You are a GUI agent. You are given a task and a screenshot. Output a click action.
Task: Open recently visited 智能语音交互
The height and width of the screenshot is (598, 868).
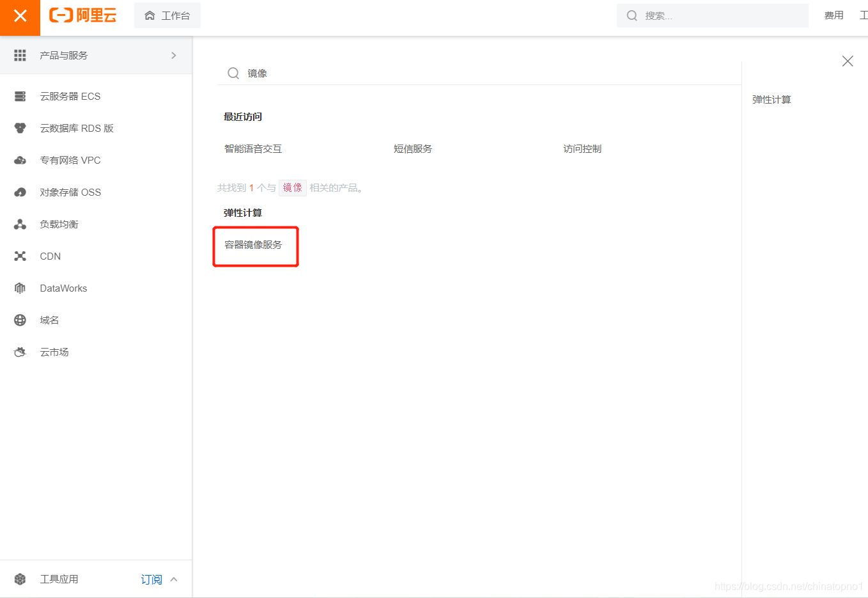253,149
